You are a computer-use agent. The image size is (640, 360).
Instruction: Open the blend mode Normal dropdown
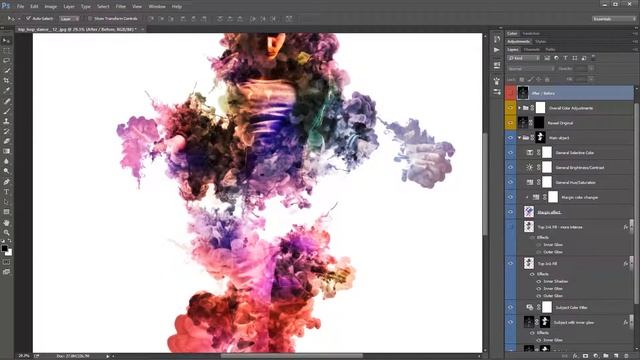point(531,69)
